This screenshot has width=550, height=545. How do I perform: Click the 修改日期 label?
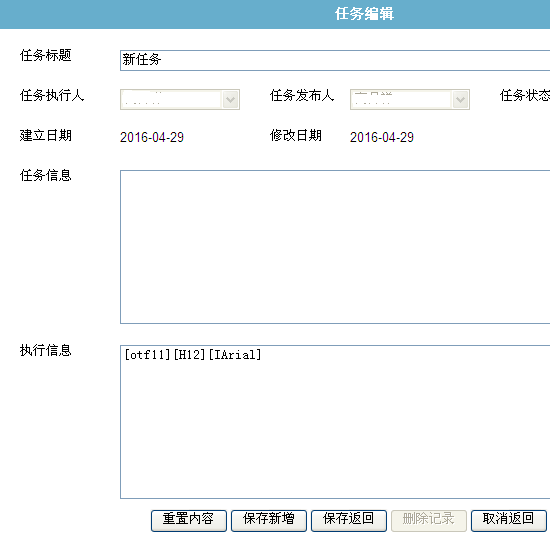tap(296, 135)
